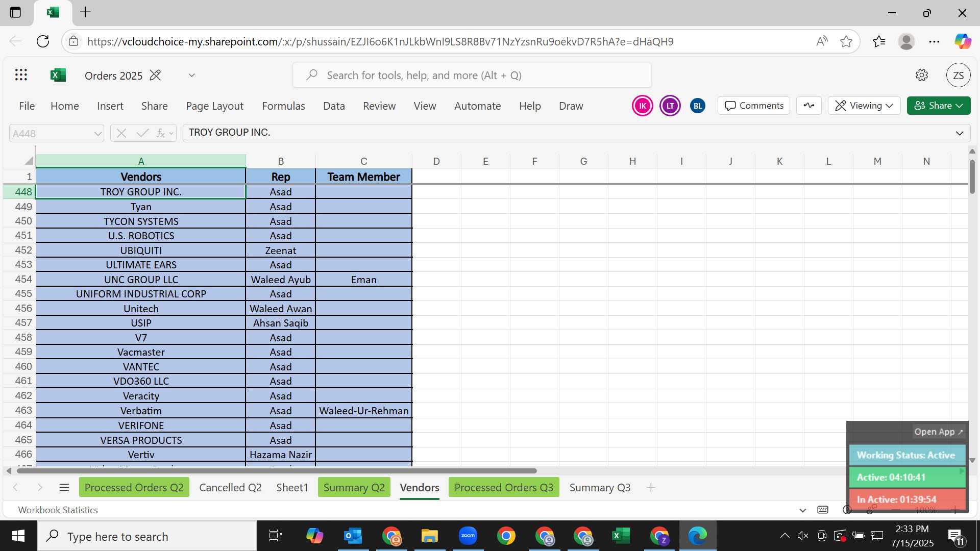Open the browser tab actions menu
The image size is (980, 551).
tap(15, 12)
